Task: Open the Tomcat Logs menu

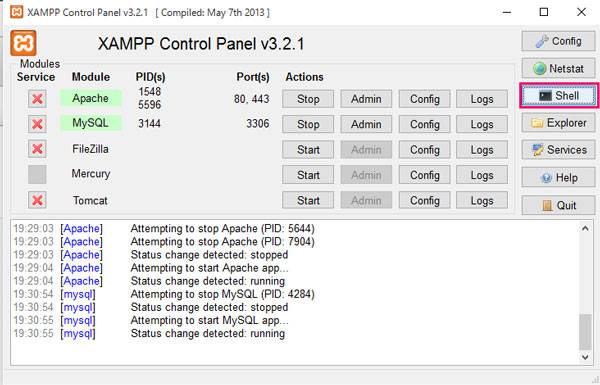Action: (x=482, y=200)
